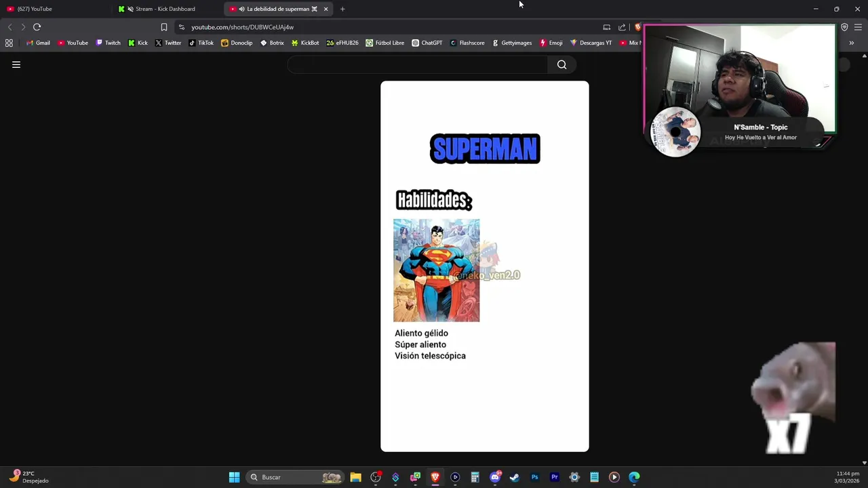Open Discord from the taskbar

(495, 477)
